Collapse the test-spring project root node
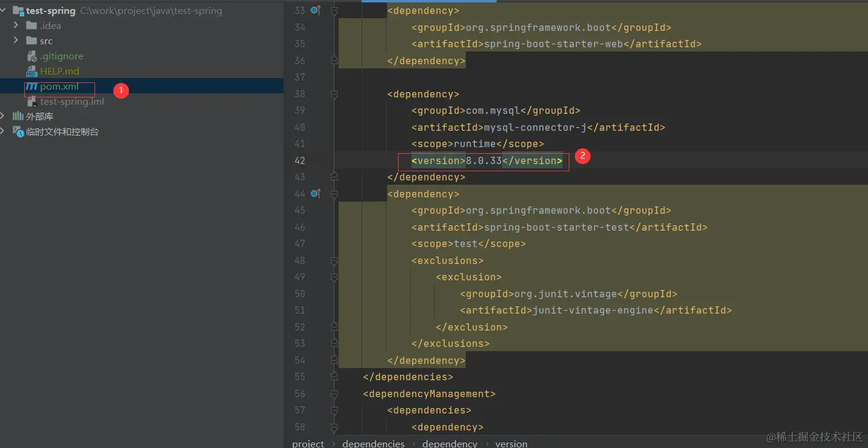 click(x=4, y=11)
